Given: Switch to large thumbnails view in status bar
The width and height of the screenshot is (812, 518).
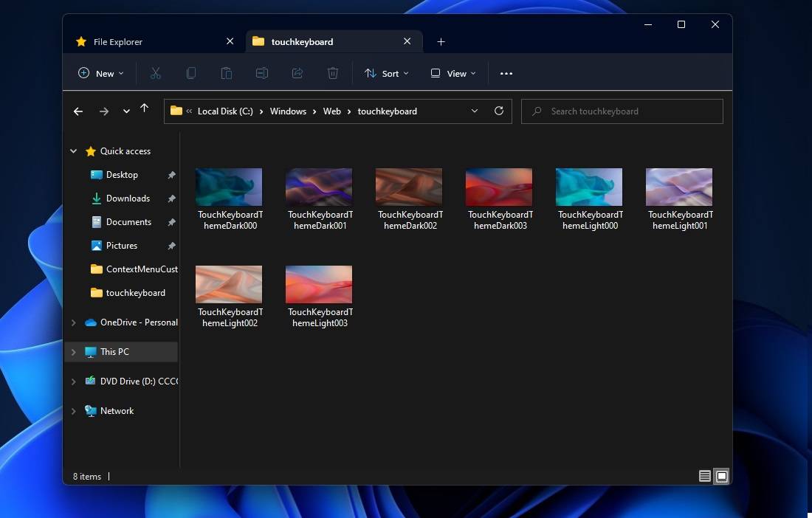Looking at the screenshot, I should coord(721,476).
